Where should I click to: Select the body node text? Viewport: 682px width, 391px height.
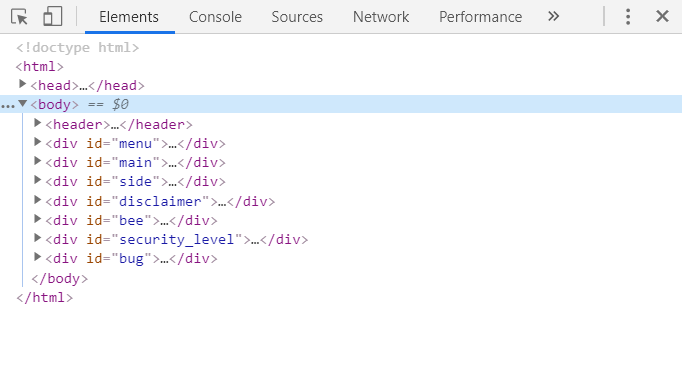point(55,104)
